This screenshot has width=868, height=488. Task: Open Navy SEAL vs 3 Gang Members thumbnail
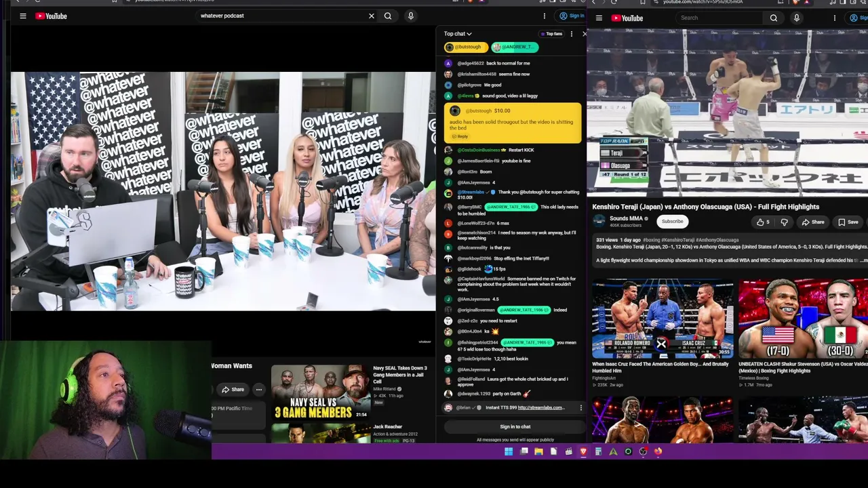[320, 392]
